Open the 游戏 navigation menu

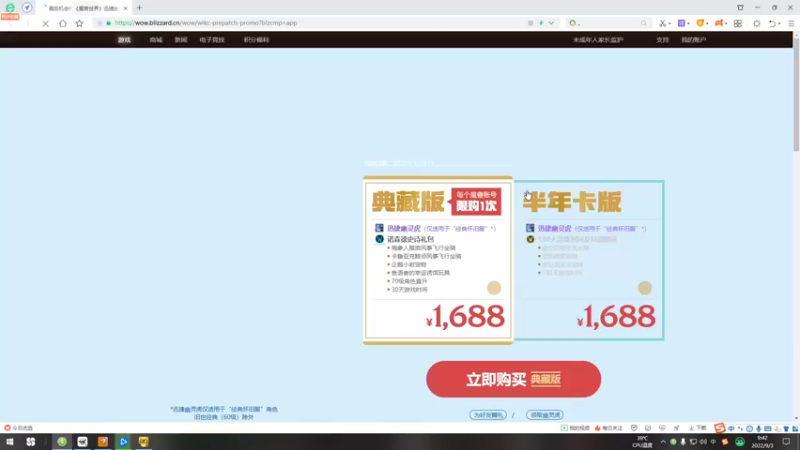pos(124,40)
